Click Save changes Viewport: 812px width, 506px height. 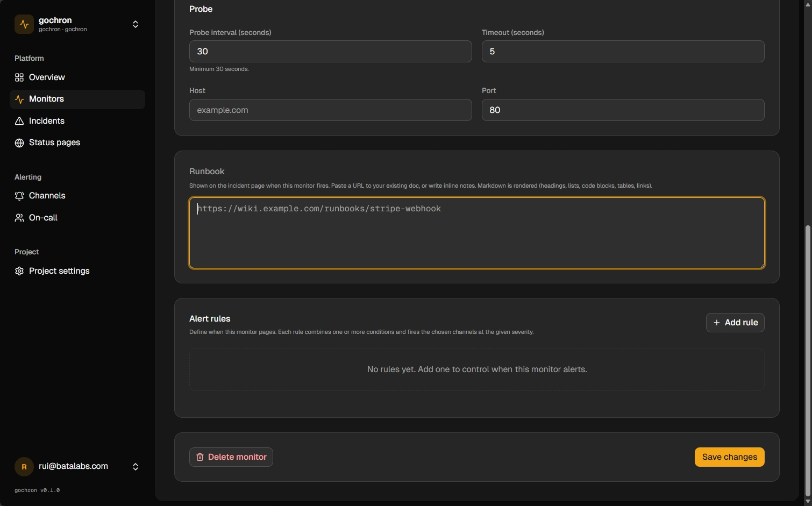(x=729, y=457)
